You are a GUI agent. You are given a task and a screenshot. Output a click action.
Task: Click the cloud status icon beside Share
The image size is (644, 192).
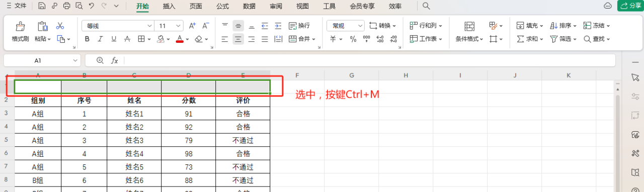(608, 6)
